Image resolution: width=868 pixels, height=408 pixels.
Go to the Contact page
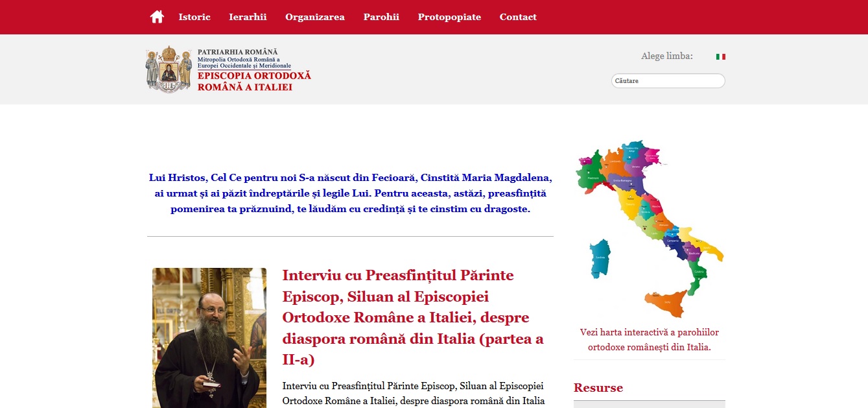pyautogui.click(x=518, y=17)
